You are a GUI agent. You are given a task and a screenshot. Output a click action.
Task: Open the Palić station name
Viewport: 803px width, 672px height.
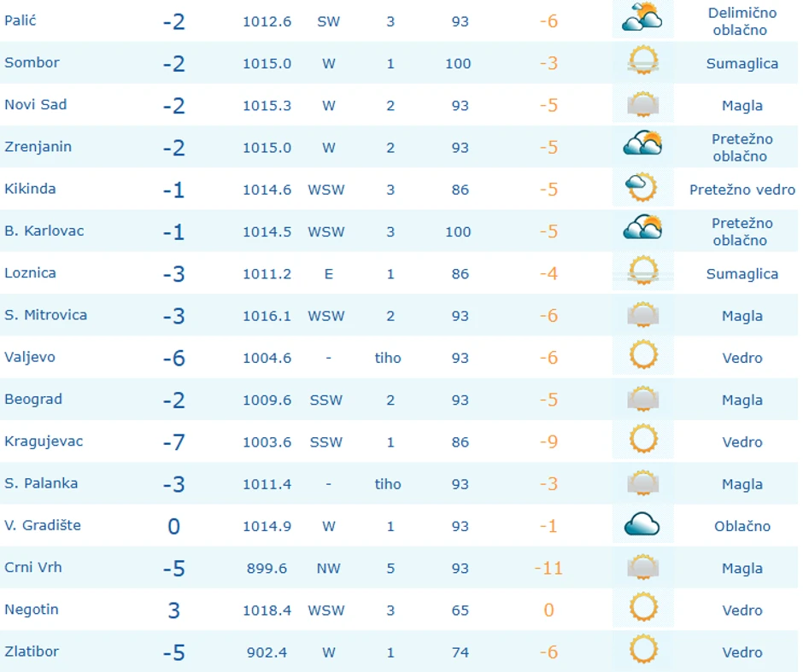coord(20,20)
